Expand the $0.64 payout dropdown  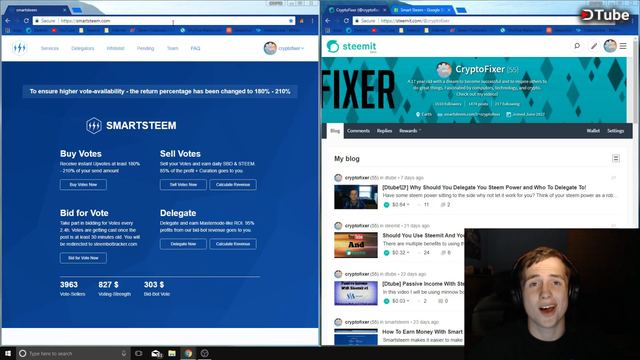(x=400, y=204)
